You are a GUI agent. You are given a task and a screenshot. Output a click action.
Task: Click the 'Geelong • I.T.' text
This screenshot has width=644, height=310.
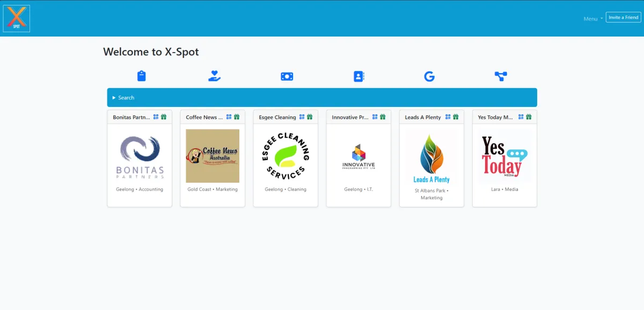click(x=358, y=189)
